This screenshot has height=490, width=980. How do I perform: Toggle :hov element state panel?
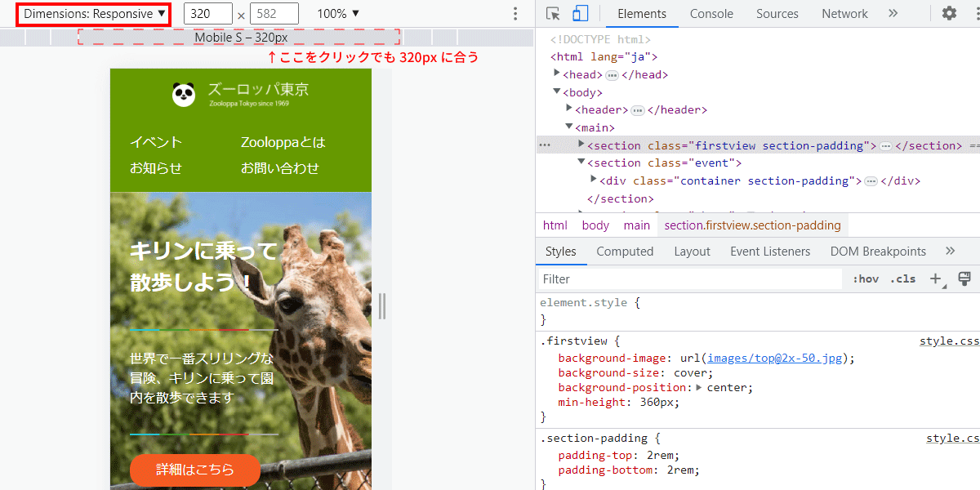coord(866,278)
